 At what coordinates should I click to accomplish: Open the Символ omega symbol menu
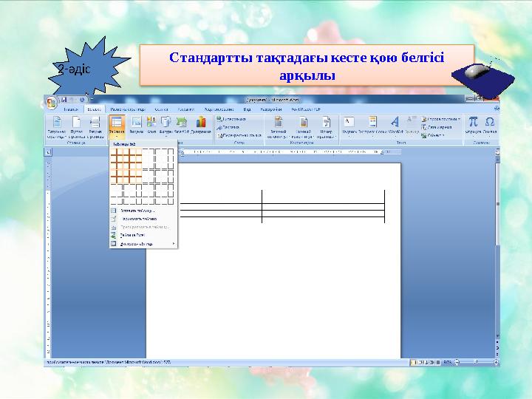pos(490,126)
